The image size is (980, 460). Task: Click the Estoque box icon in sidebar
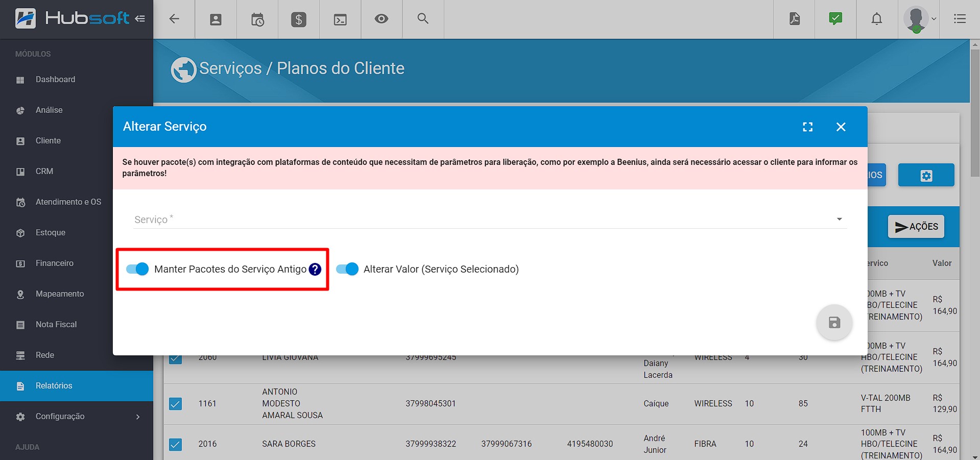coord(20,233)
